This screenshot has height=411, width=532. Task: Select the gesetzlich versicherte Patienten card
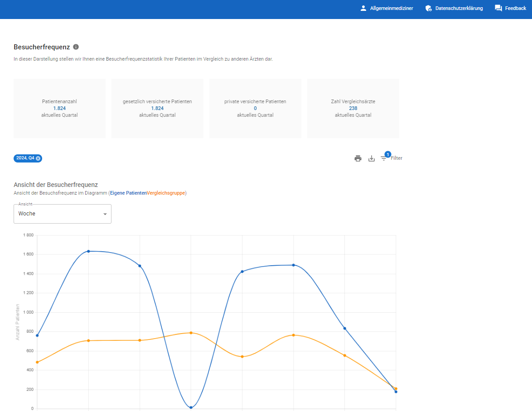(157, 109)
